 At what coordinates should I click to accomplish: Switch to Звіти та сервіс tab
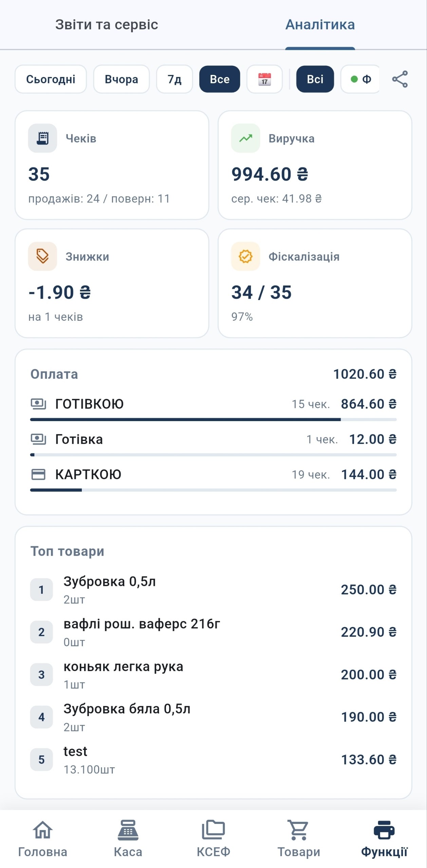pos(107,24)
